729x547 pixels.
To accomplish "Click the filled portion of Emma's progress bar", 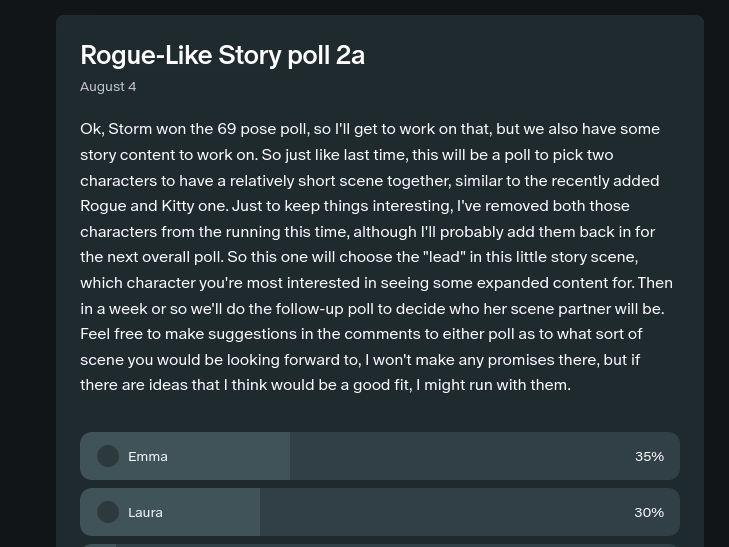I will tap(230, 456).
